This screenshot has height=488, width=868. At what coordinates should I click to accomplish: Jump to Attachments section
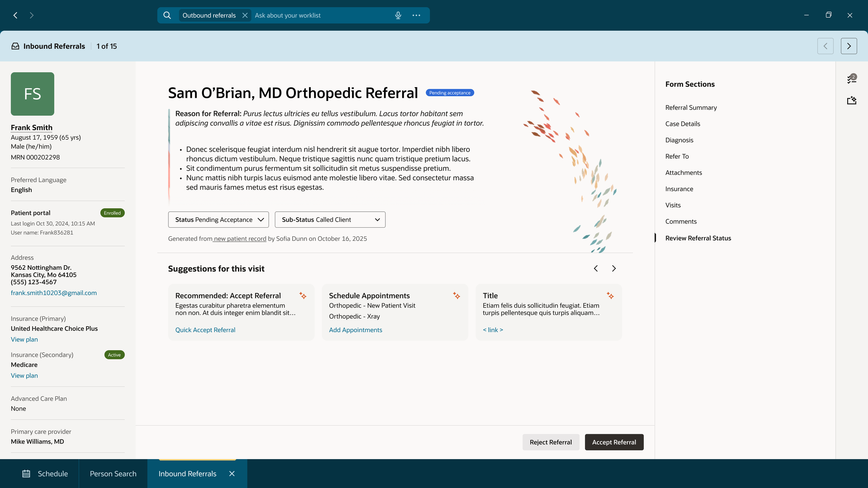tap(683, 173)
